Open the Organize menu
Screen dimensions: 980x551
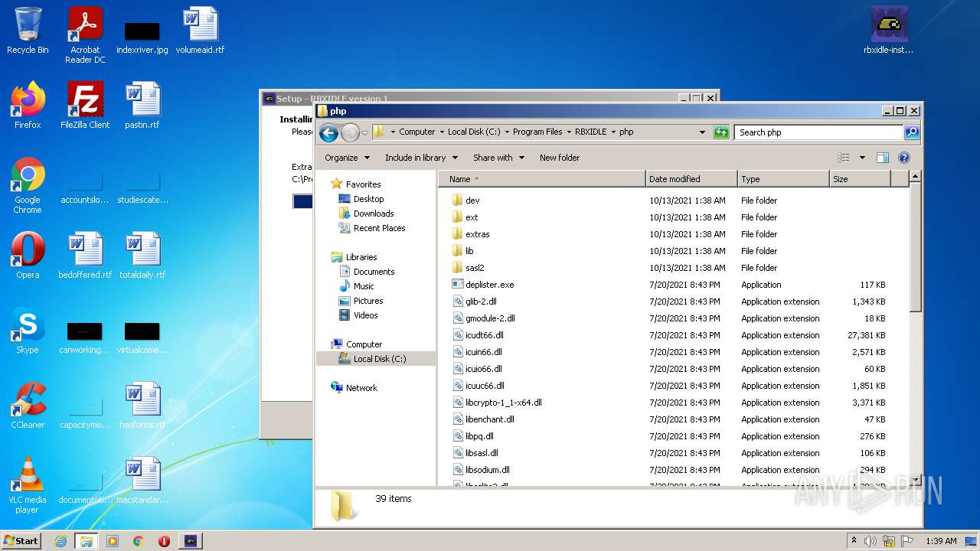pos(347,158)
